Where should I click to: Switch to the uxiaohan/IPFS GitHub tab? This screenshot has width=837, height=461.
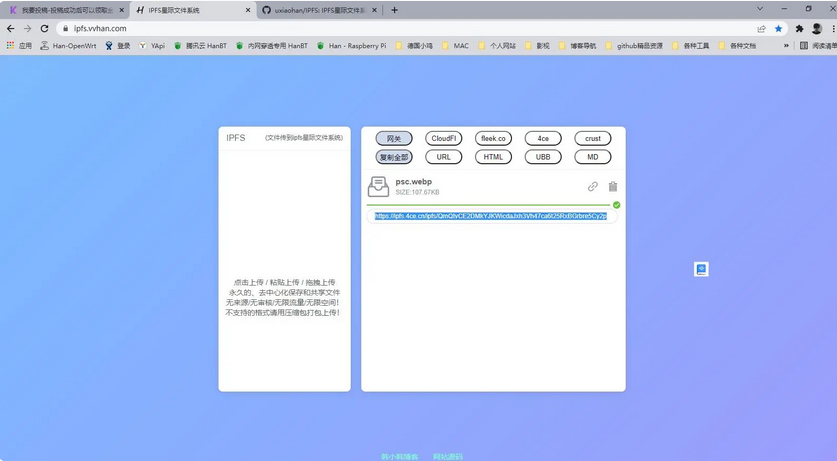pos(320,10)
